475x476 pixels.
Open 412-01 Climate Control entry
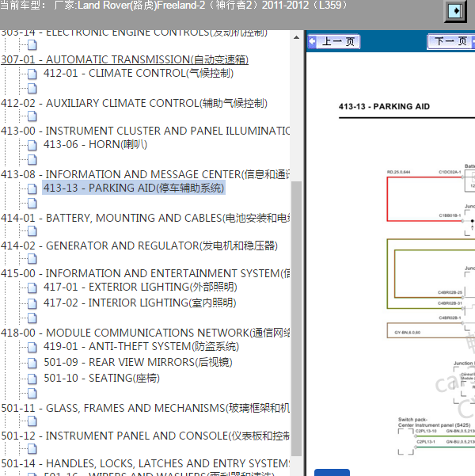(138, 73)
